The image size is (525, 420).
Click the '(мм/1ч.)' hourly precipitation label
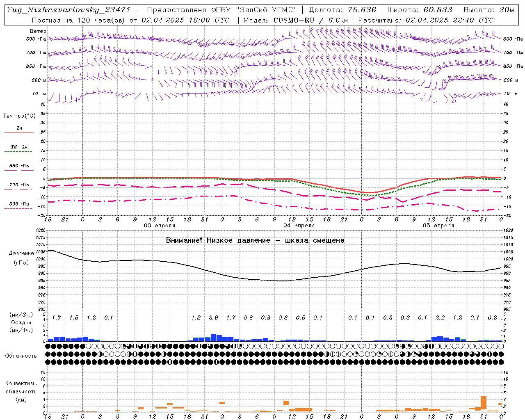(21, 330)
